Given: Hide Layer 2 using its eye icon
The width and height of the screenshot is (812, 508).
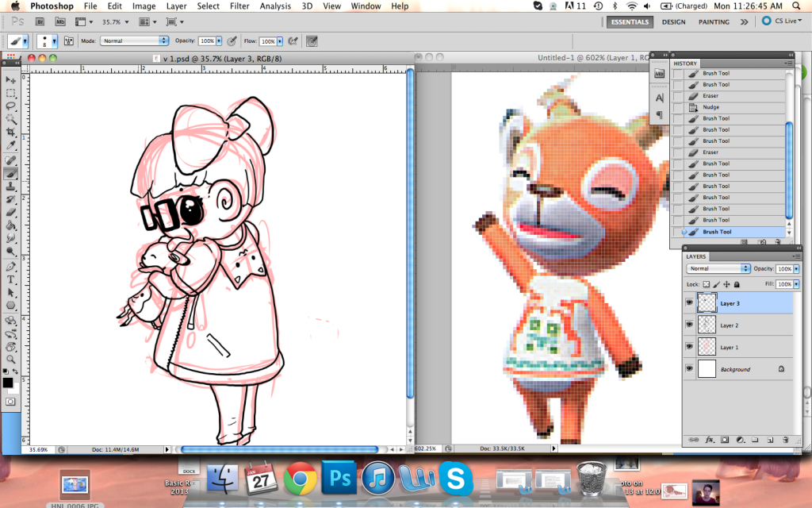Looking at the screenshot, I should point(689,325).
